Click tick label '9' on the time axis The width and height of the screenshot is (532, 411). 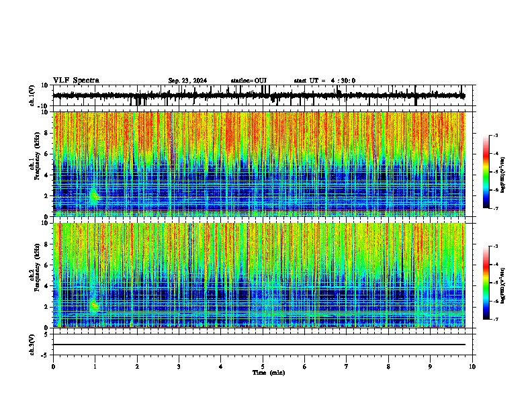(430, 367)
